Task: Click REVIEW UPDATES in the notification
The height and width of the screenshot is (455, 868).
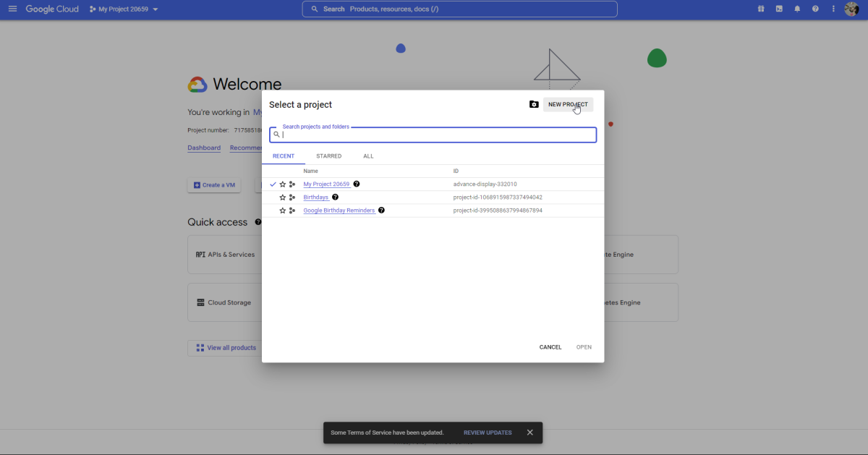Action: pos(488,433)
